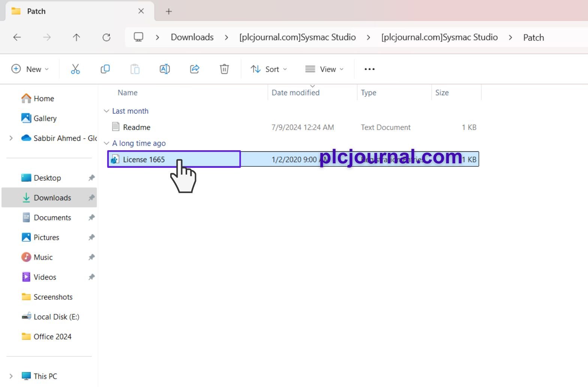Open the New item dropdown

(30, 69)
